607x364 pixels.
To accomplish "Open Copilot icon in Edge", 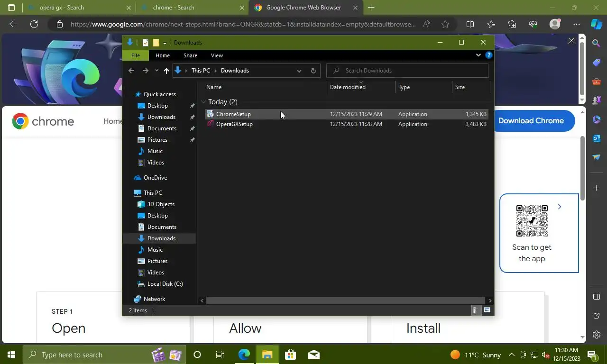I will pos(596,24).
